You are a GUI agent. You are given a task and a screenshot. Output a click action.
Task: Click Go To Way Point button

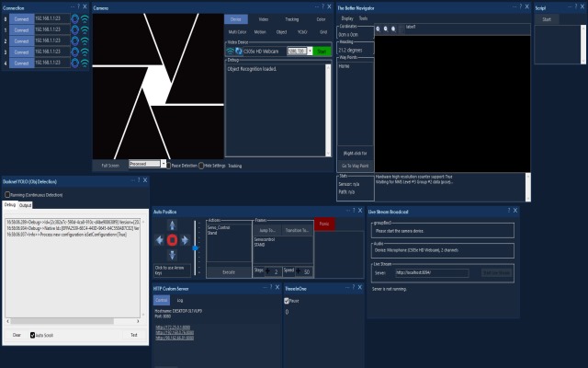pyautogui.click(x=356, y=166)
